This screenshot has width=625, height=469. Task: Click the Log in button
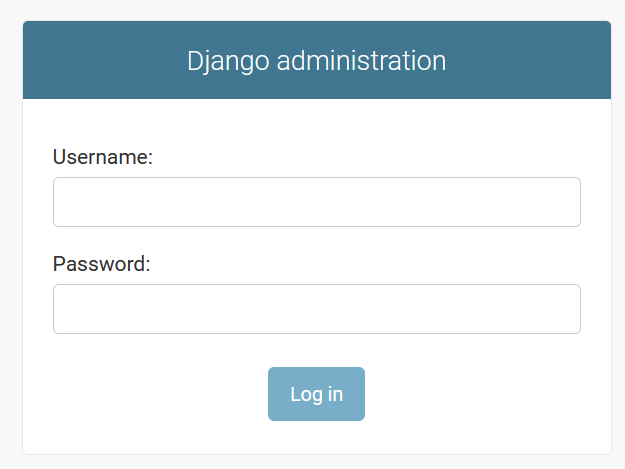point(316,394)
